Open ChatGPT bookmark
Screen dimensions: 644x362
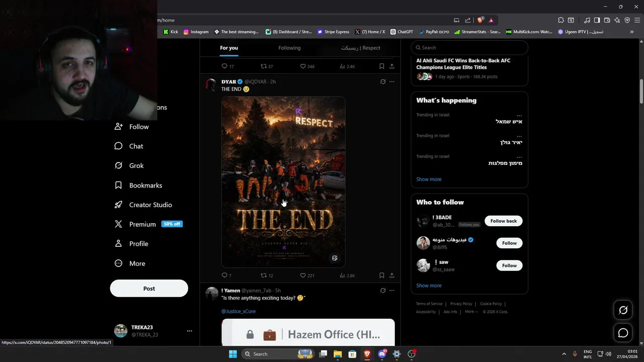click(x=401, y=32)
